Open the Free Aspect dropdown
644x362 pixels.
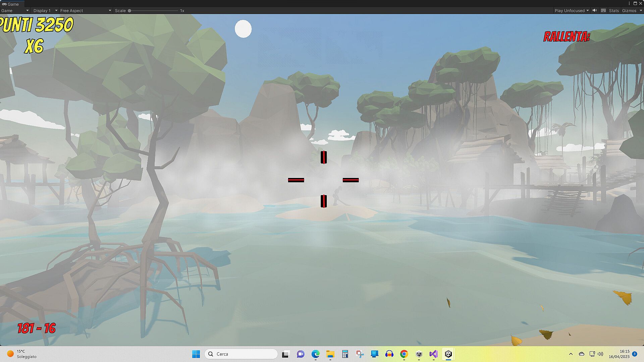[x=86, y=10]
